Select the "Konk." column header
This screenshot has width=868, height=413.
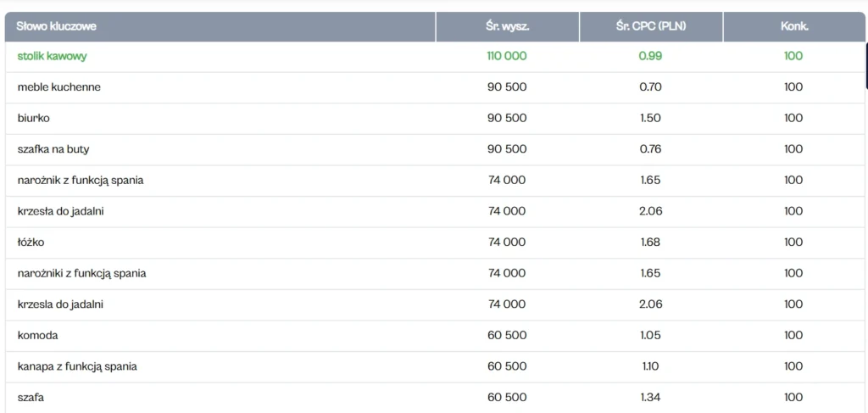point(793,26)
